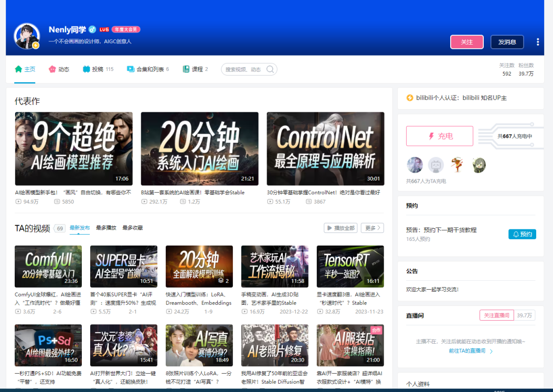Switch to the 动态 tab
The height and width of the screenshot is (392, 553).
coord(58,68)
